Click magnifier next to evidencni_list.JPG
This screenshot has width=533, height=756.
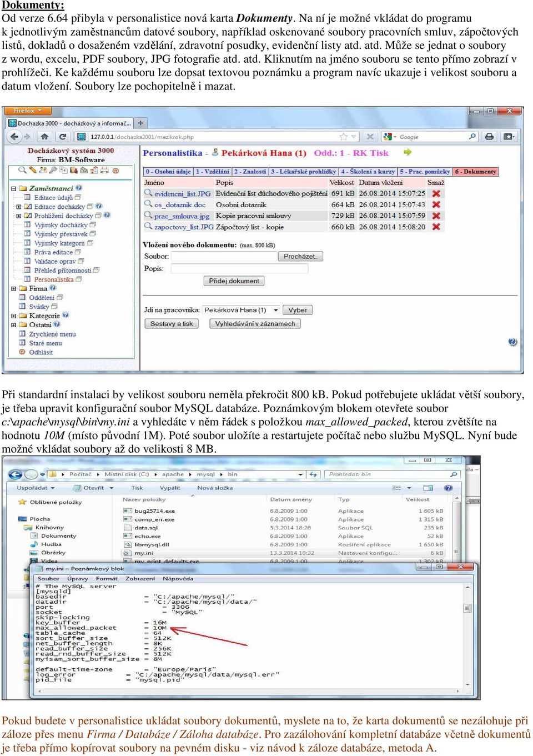coord(148,193)
